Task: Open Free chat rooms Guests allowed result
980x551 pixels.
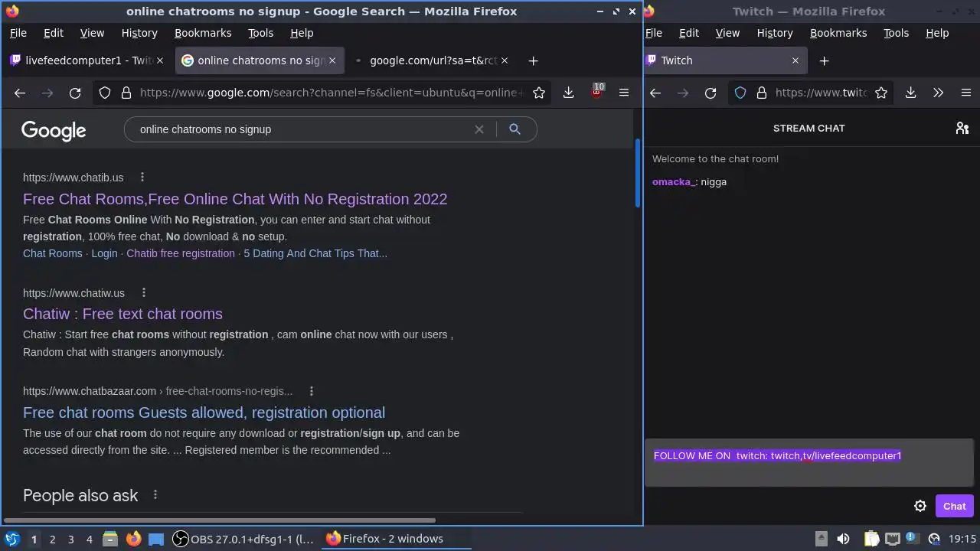Action: click(204, 412)
